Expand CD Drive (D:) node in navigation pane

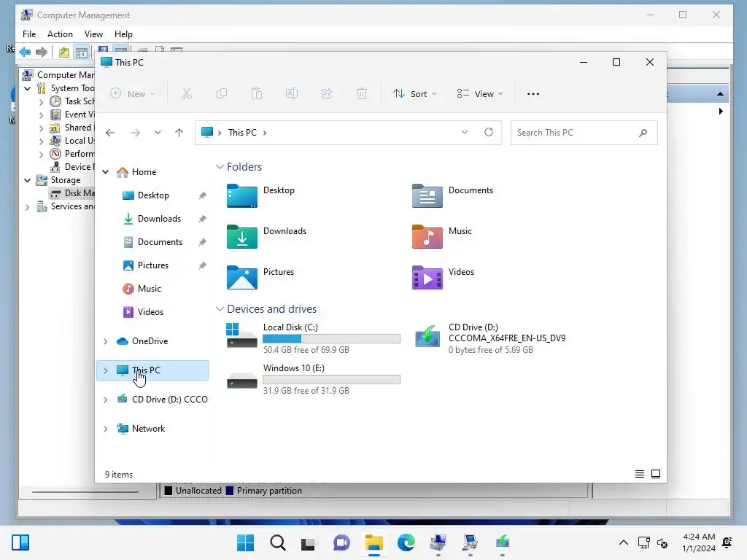point(106,400)
